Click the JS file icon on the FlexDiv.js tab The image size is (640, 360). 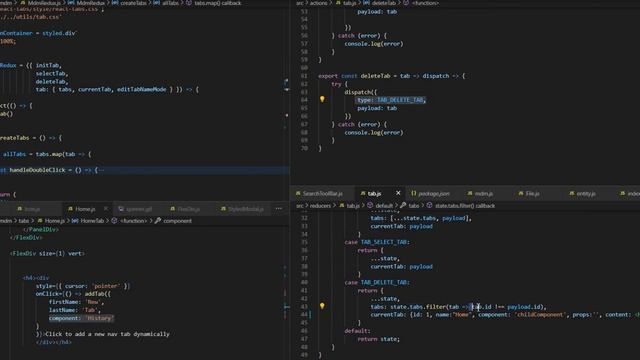(x=172, y=209)
